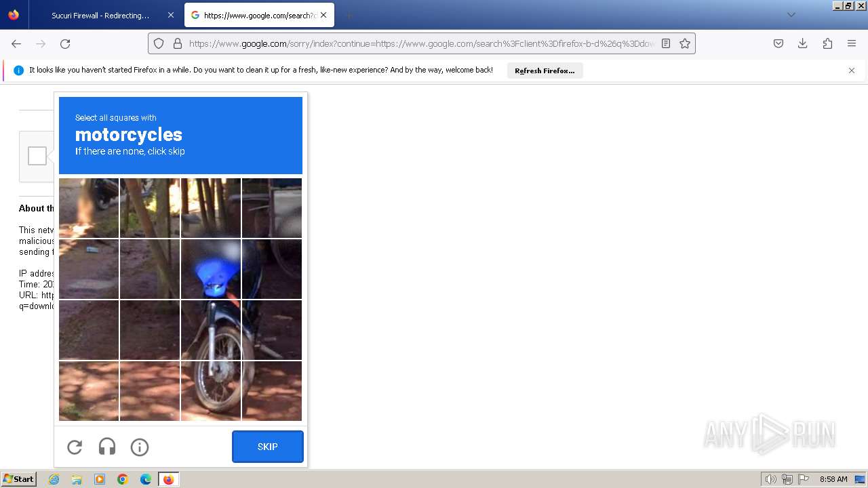The width and height of the screenshot is (868, 488).
Task: Dismiss the Firefox refresh notification bar
Action: coord(852,70)
